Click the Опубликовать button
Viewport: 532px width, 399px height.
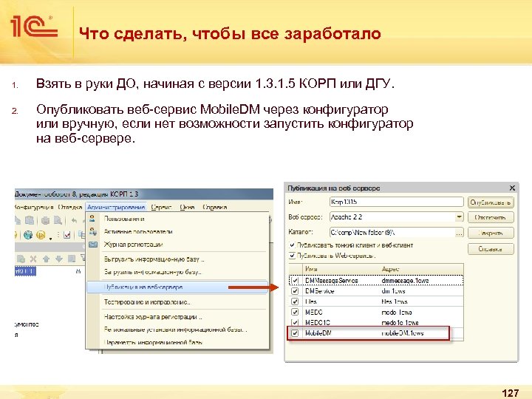coord(491,202)
